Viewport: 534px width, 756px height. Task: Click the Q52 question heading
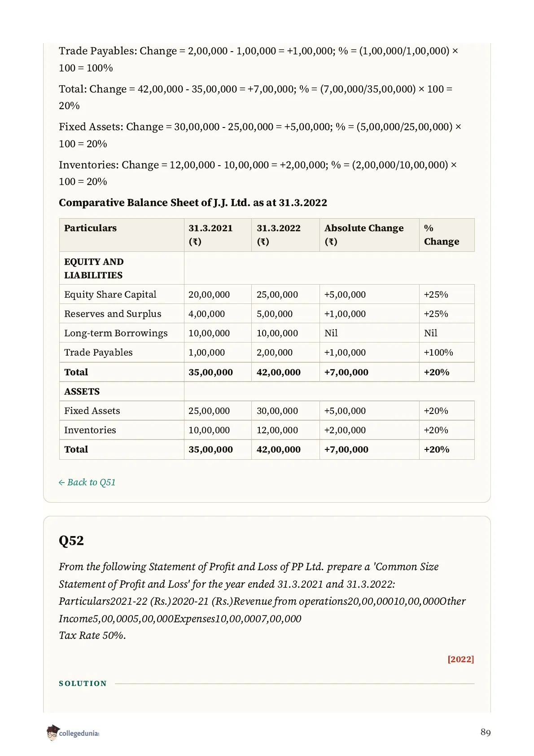[x=71, y=540]
